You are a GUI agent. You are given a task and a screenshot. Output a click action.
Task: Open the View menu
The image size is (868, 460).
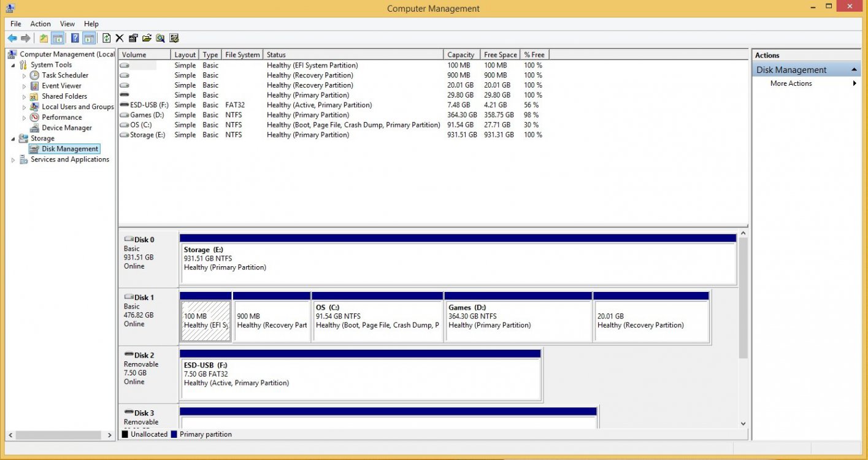click(x=67, y=24)
